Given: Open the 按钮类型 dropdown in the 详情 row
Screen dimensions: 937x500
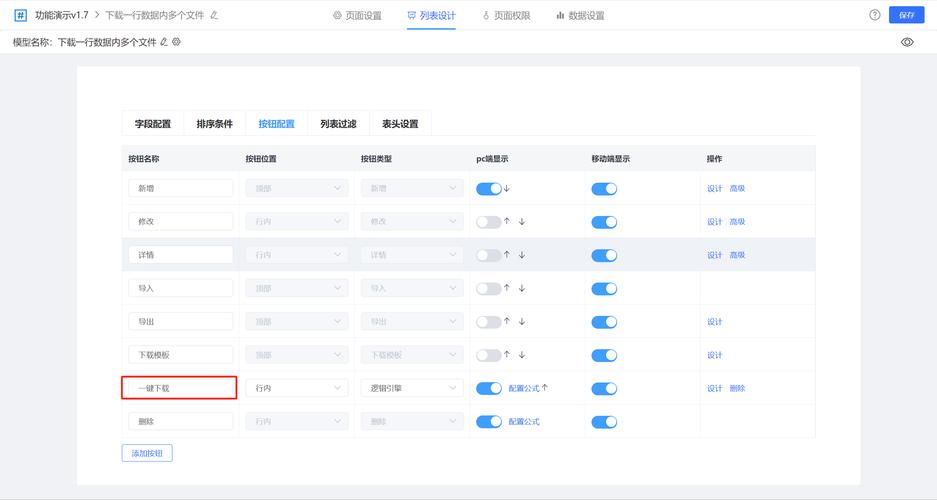Looking at the screenshot, I should 412,255.
